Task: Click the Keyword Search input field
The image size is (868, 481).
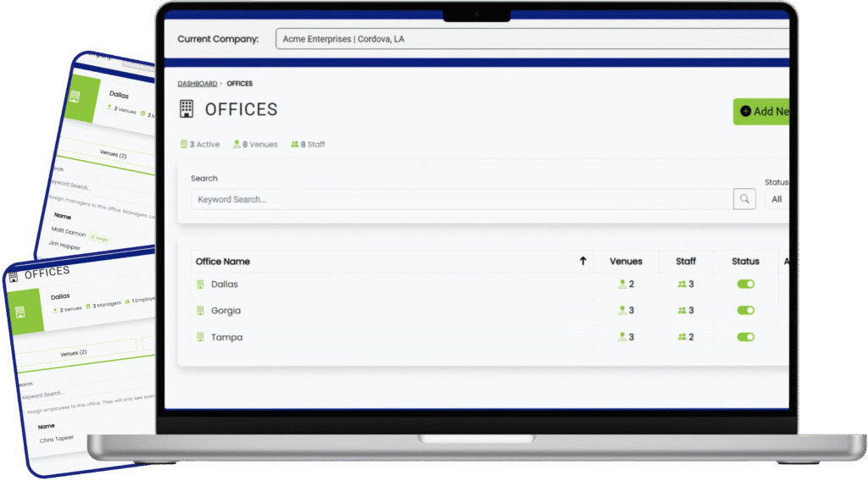Action: [x=462, y=199]
